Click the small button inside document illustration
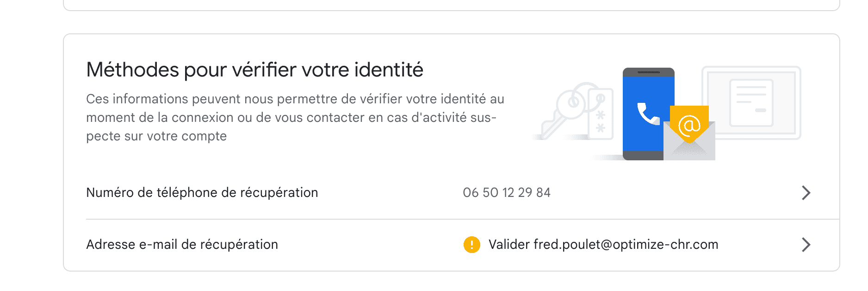868x291 pixels. click(761, 110)
